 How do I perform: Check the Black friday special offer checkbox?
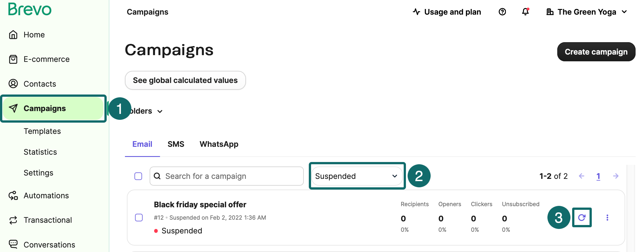tap(139, 217)
